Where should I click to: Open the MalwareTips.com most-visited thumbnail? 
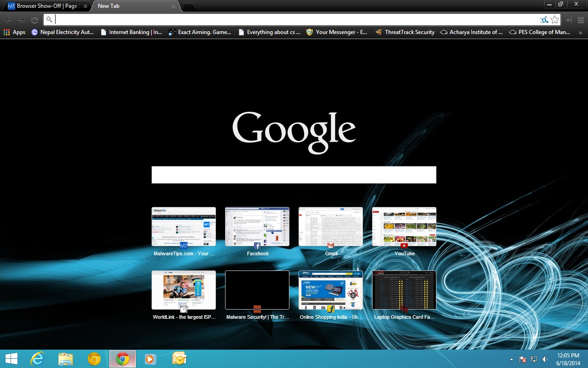(x=184, y=227)
